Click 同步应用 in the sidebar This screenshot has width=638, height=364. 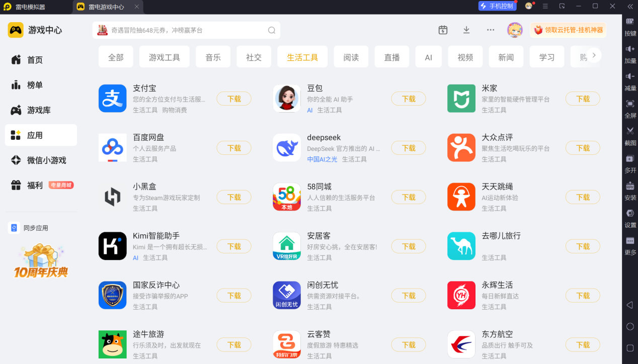point(29,228)
